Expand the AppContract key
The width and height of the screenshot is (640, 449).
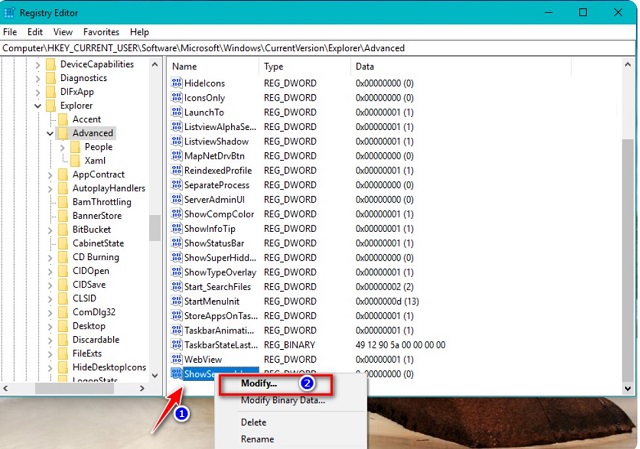pos(50,175)
